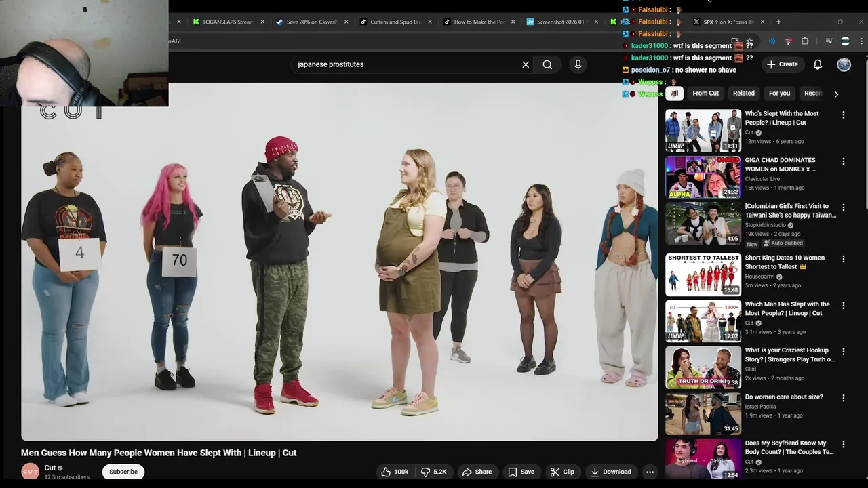The width and height of the screenshot is (868, 488).
Task: Open options for Colombian Girl's First Visit video
Action: click(x=844, y=207)
